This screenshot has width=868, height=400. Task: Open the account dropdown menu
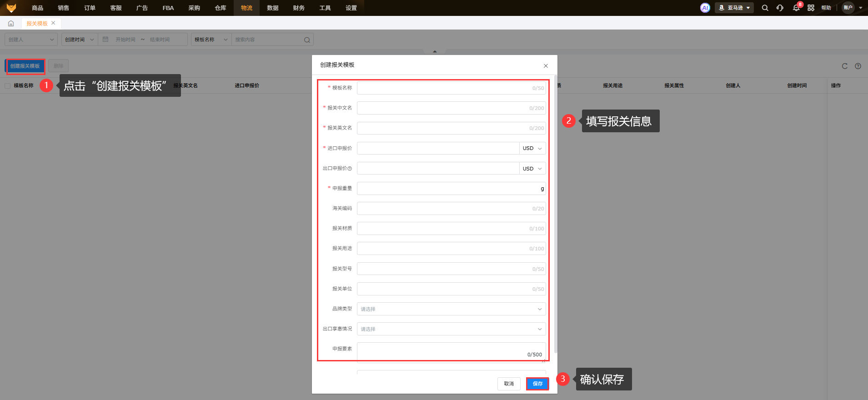[853, 8]
